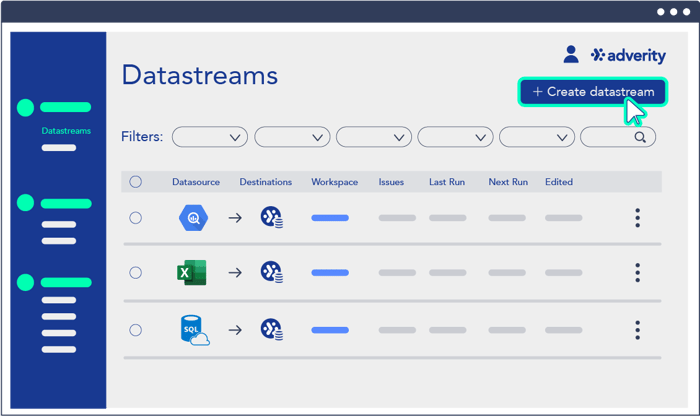Sort by the Destinations column header

pos(266,182)
